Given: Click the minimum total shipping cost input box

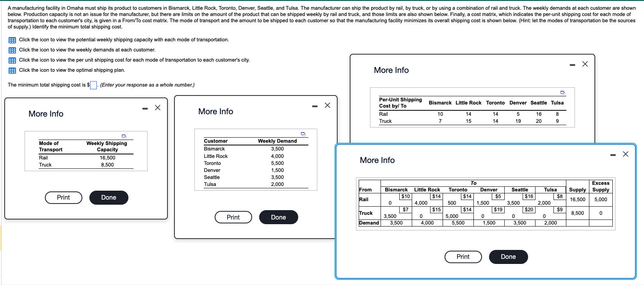Looking at the screenshot, I should 94,85.
